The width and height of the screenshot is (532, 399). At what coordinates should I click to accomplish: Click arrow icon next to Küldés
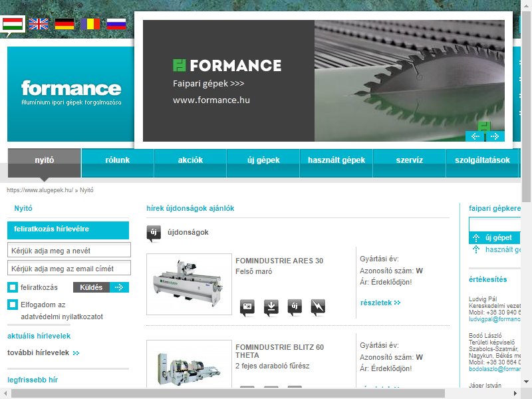[119, 287]
